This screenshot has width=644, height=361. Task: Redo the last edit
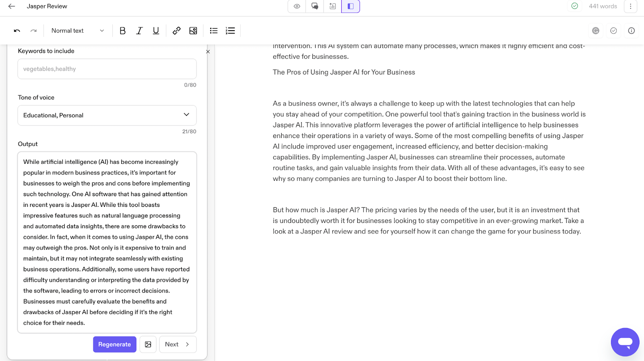(34, 31)
